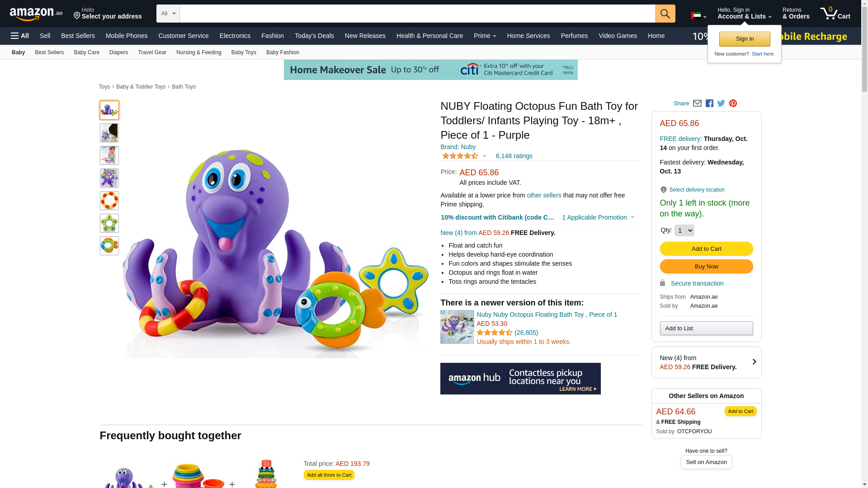868x488 pixels.
Task: Open the search category All dropdown
Action: (x=168, y=14)
